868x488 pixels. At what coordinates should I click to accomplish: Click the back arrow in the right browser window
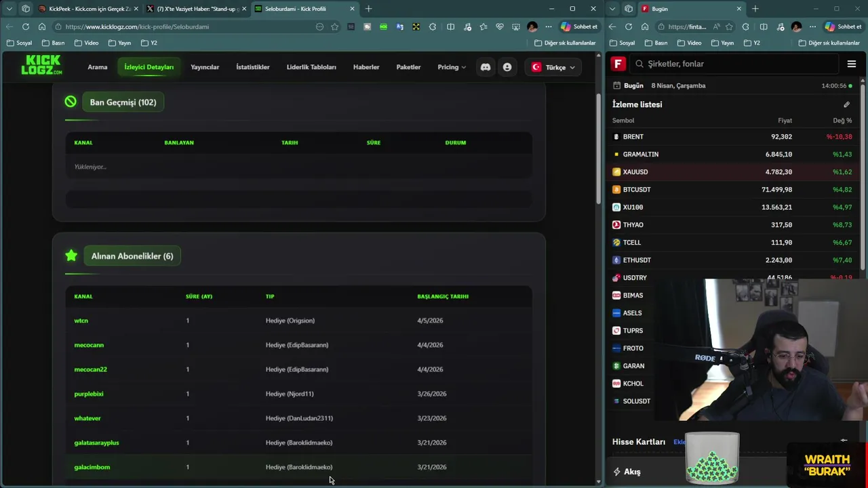[612, 26]
